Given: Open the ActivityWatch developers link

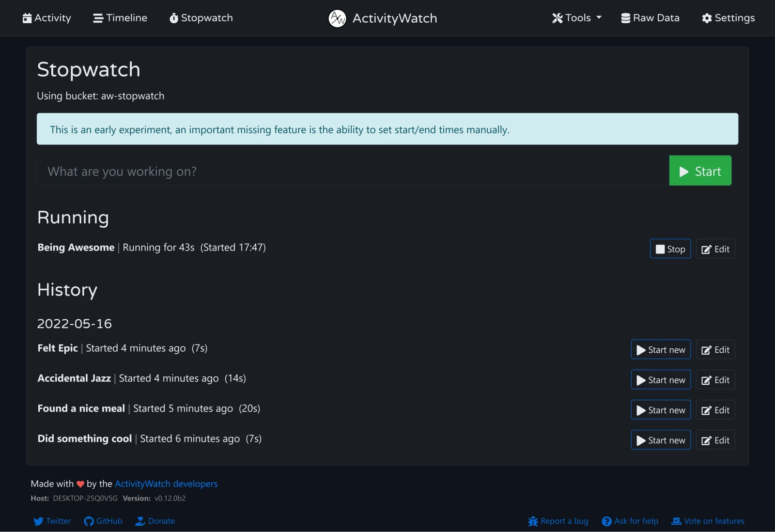Looking at the screenshot, I should 166,484.
